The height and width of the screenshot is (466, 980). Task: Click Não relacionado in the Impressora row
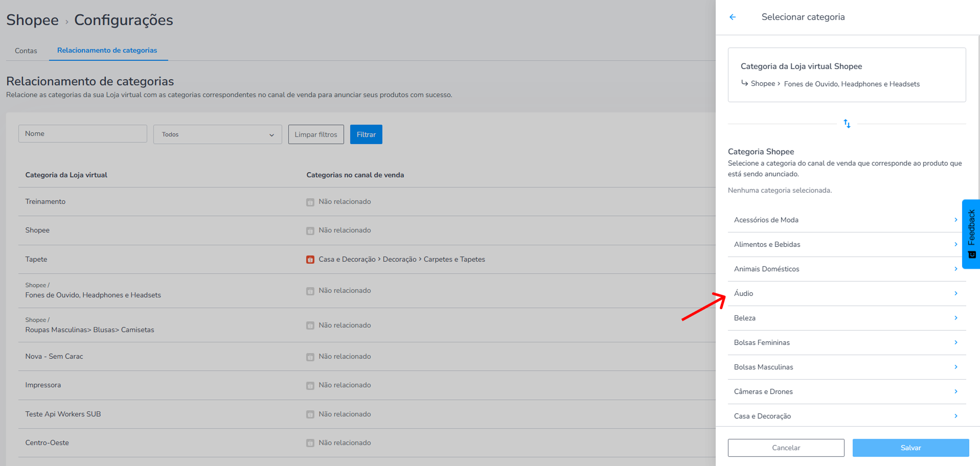pyautogui.click(x=345, y=385)
